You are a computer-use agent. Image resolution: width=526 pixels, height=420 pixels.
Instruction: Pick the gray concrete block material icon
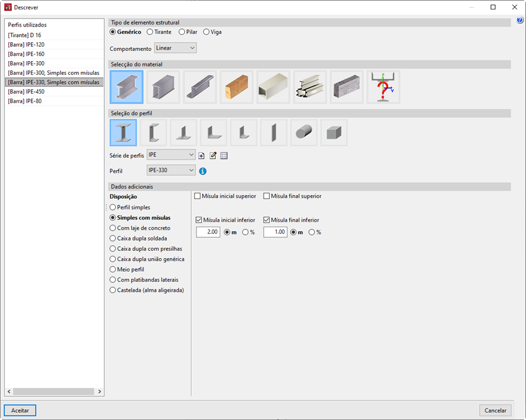point(347,87)
